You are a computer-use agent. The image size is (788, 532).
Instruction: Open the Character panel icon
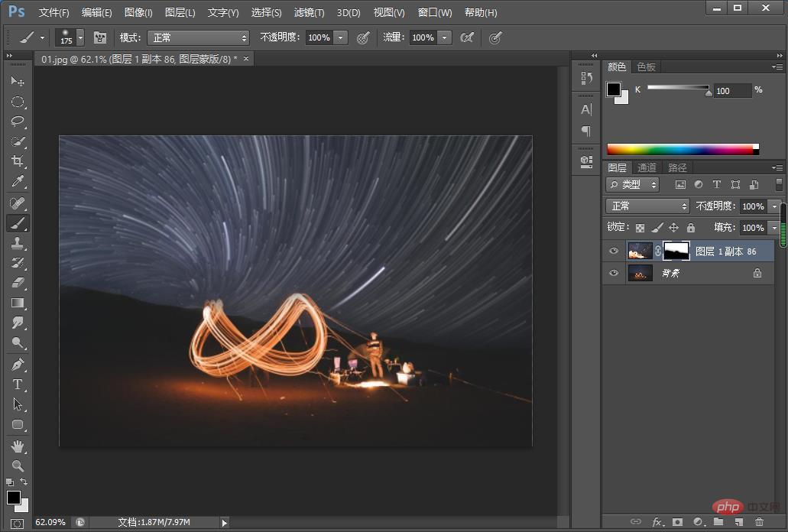[586, 109]
